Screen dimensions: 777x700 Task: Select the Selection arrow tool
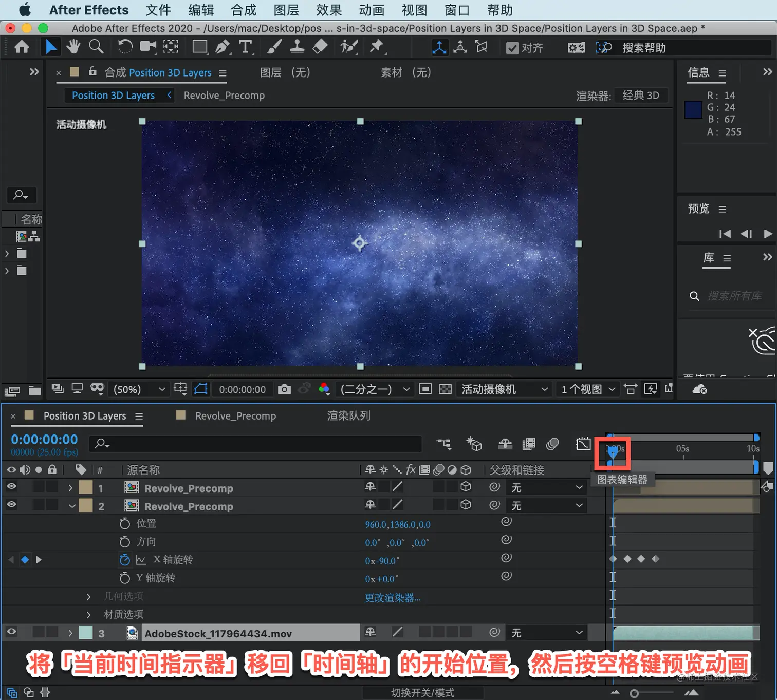point(51,47)
